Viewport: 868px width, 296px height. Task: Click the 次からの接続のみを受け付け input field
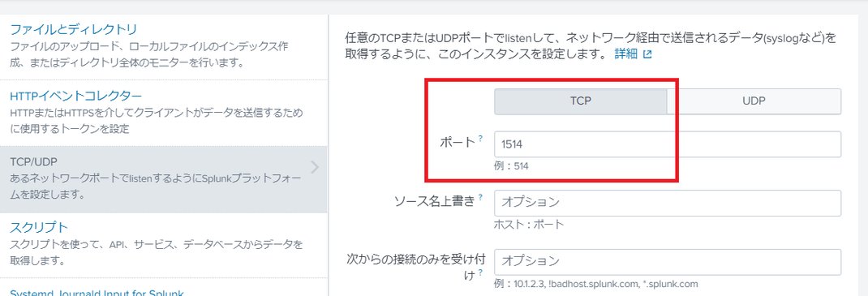[x=668, y=262]
